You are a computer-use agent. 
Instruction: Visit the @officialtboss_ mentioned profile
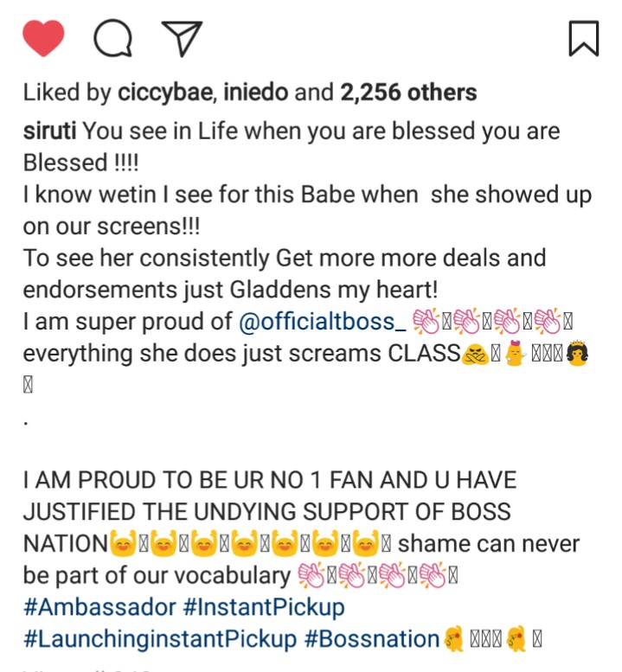click(x=323, y=323)
